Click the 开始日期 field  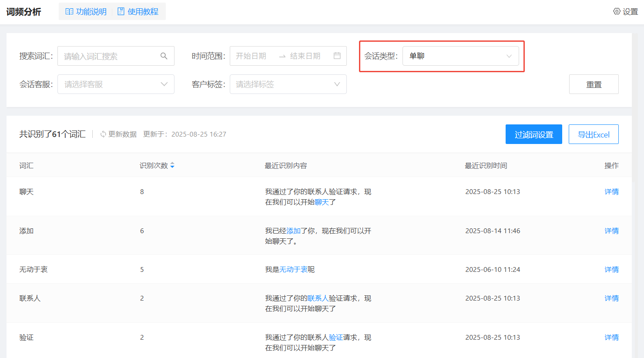[252, 56]
